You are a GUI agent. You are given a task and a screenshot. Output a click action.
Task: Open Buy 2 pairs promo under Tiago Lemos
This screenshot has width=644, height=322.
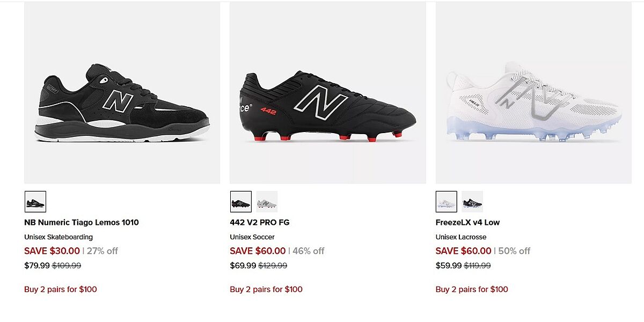coord(61,289)
